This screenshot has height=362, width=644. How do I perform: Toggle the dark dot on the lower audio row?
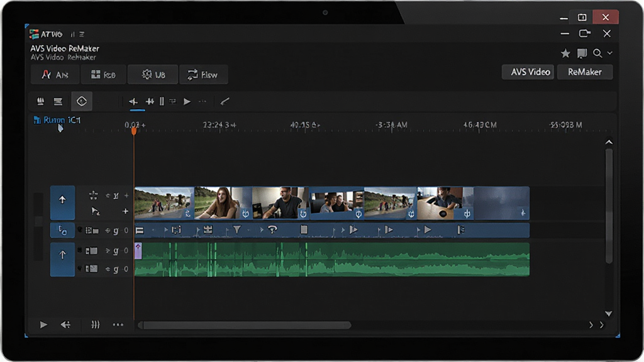[x=80, y=269]
